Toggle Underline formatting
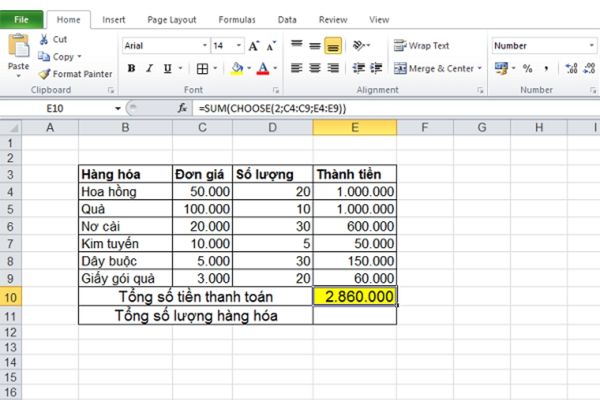Screen dimensions: 600x400 (167, 69)
